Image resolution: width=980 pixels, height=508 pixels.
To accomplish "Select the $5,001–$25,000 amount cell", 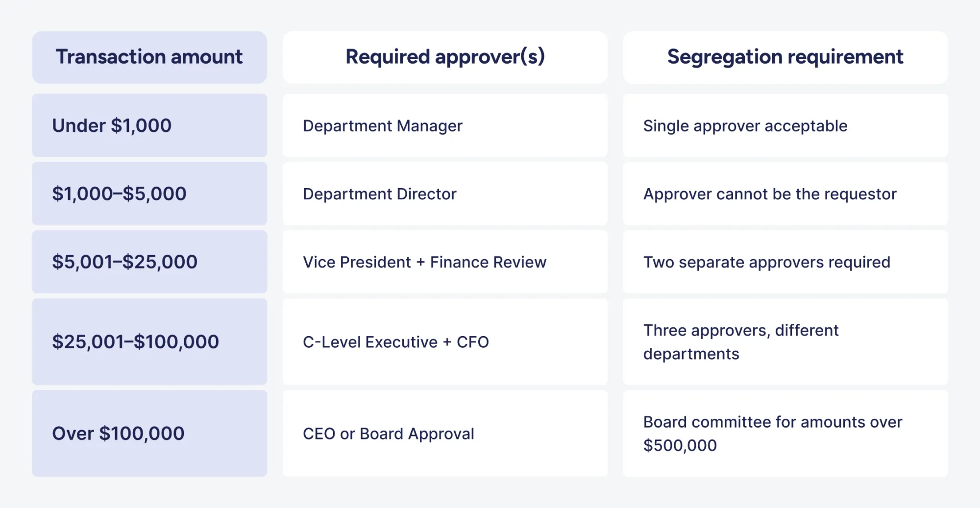I will pos(124,262).
